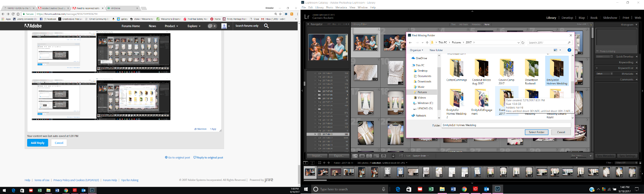Viewport: 644px width, 194px height.
Task: Open filmstrip Filters Off dropdown
Action: point(626,163)
